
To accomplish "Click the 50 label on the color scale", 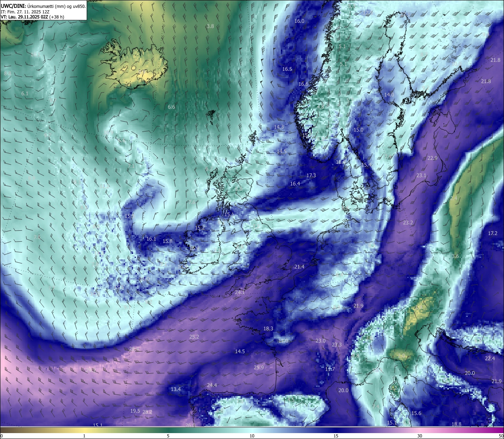I will (501, 436).
